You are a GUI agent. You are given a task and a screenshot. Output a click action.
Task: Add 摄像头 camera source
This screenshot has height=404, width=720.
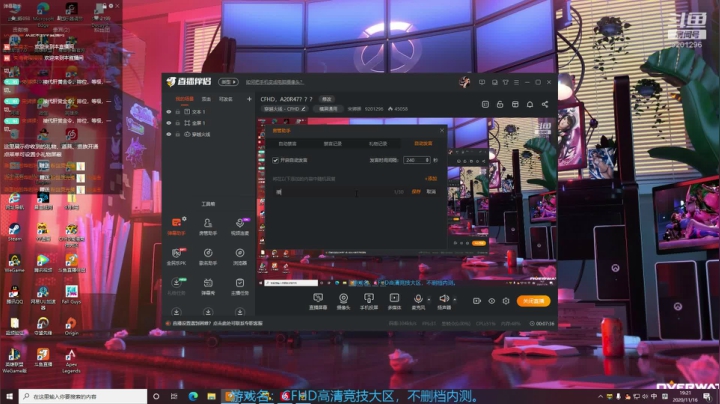[343, 302]
